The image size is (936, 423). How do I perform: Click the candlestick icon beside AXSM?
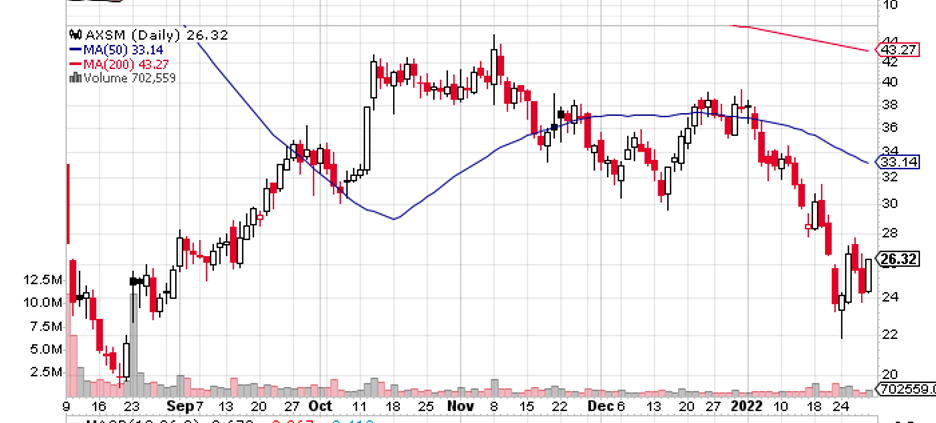pos(74,35)
